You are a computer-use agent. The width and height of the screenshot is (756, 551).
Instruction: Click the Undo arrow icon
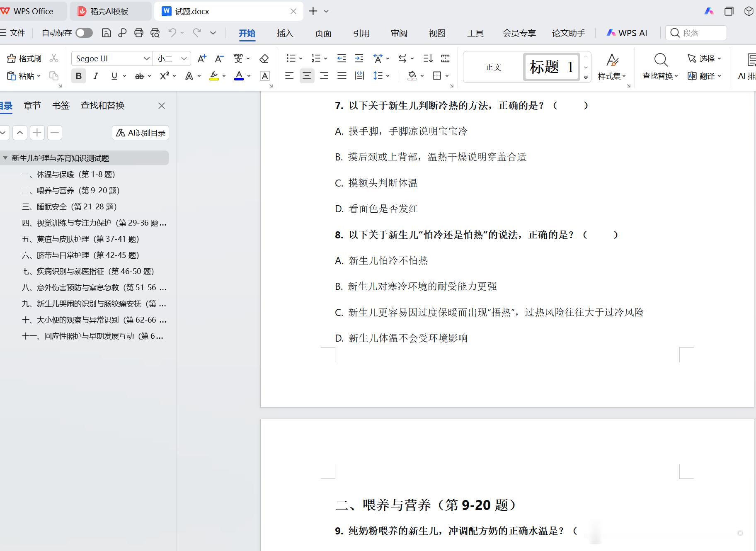pos(172,33)
